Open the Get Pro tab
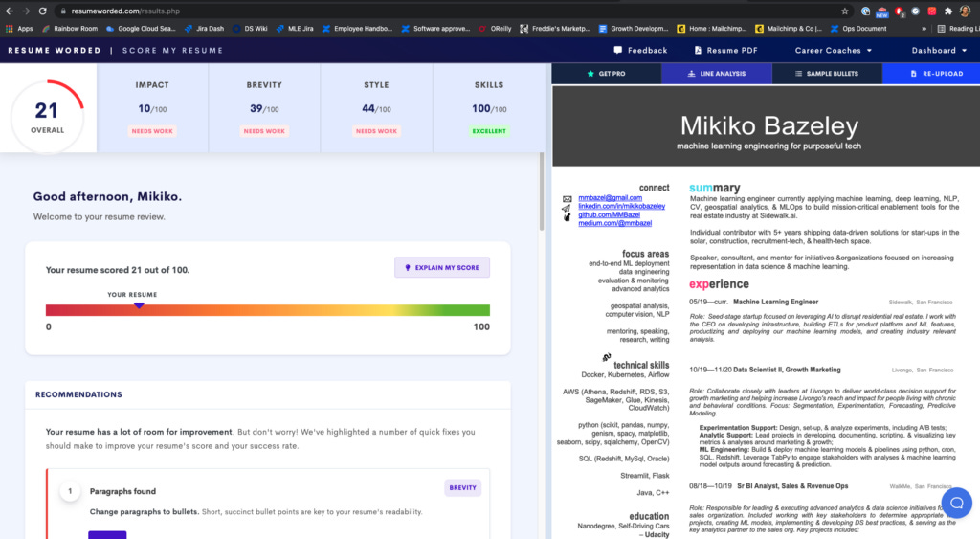 [x=606, y=73]
